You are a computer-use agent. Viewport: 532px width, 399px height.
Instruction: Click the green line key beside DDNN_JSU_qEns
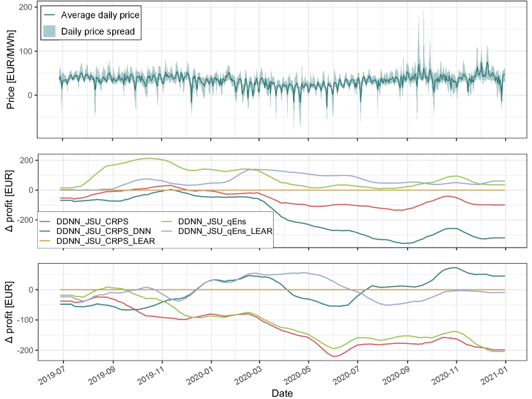[x=167, y=222]
